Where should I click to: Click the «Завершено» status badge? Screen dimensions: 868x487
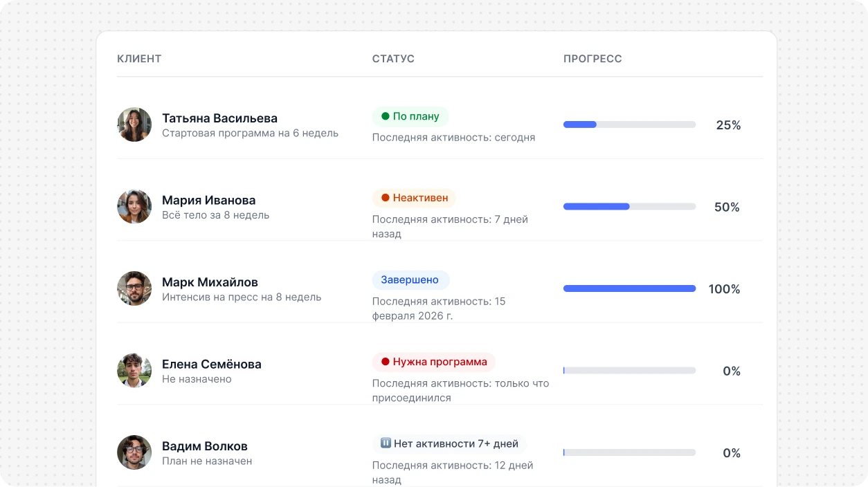coord(411,280)
